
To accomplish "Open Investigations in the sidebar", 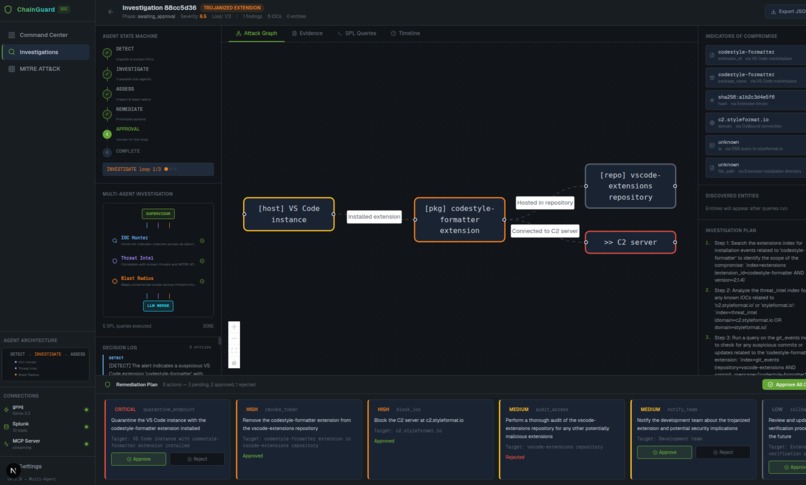I will (46, 52).
